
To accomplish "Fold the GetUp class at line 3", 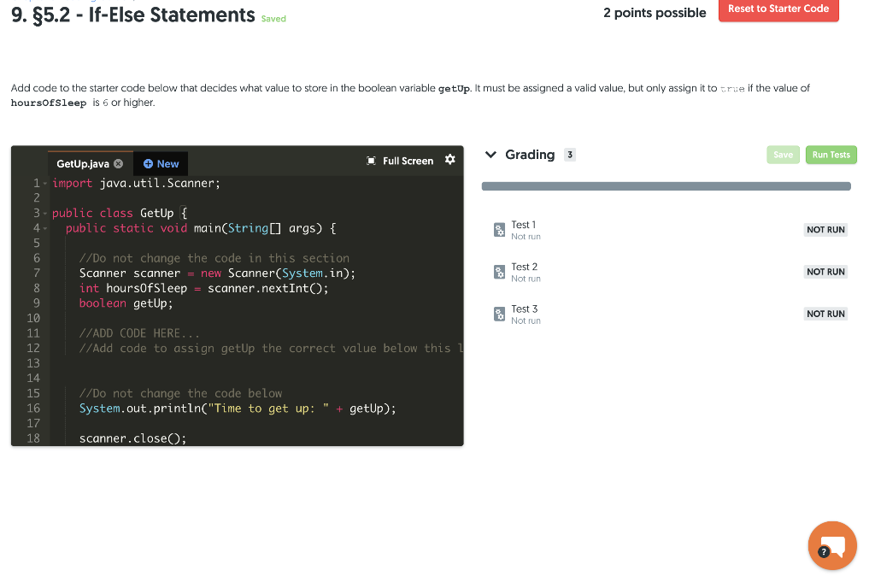I will pos(45,214).
